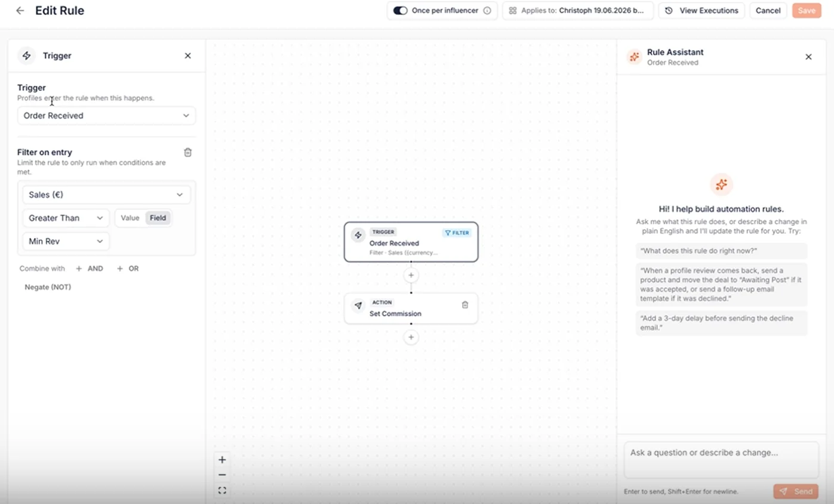Add a step after Set Commission
This screenshot has height=504, width=834.
[411, 338]
